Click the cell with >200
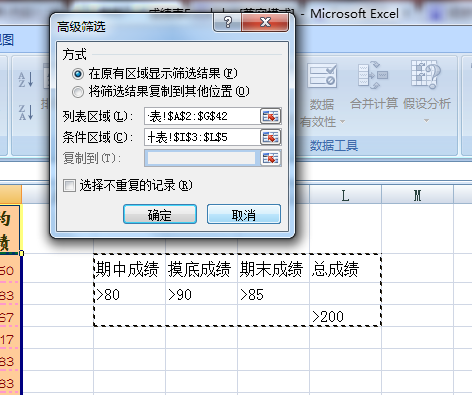This screenshot has height=395, width=472. 345,316
